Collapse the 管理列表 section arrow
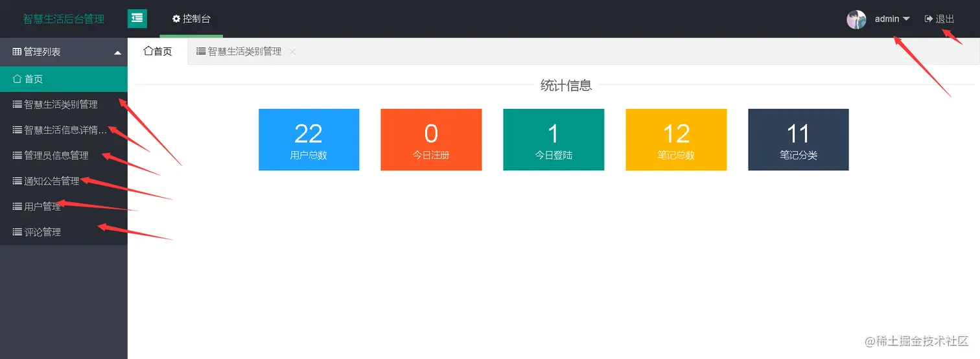 (117, 52)
